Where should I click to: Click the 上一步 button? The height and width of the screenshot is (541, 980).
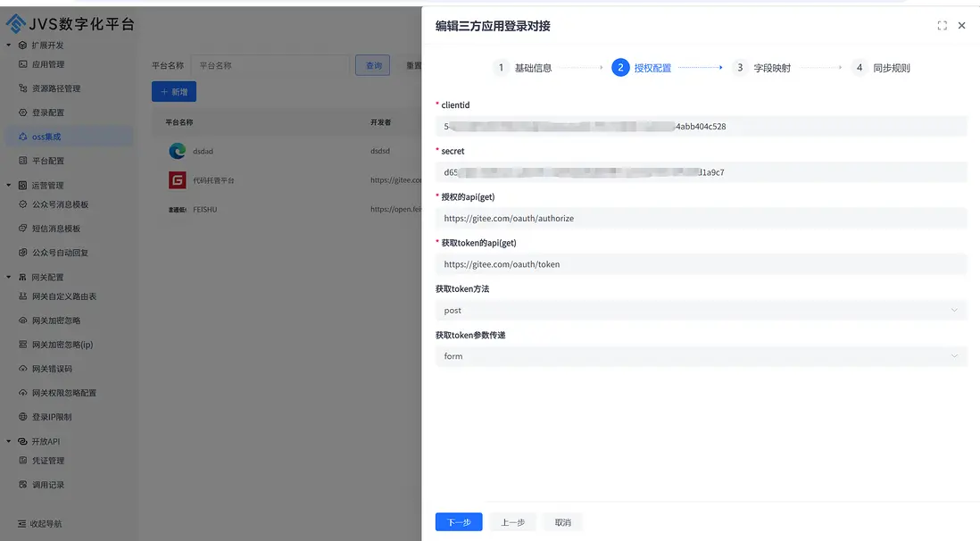[x=512, y=522]
